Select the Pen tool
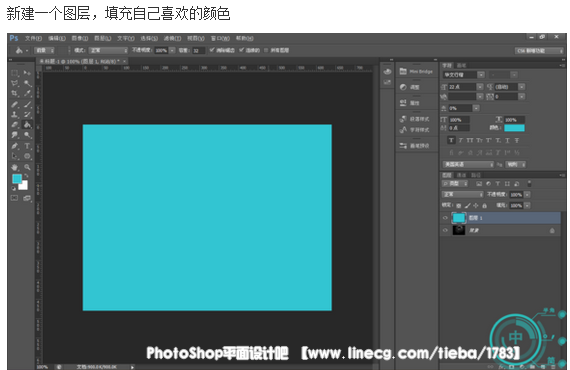The image size is (570, 370). 15,146
